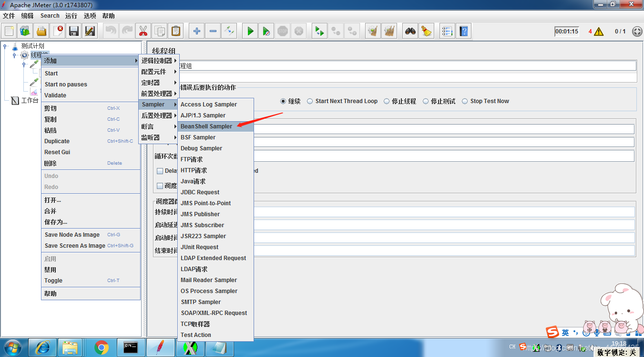
Task: Click the Cut scissors icon
Action: pos(143,31)
